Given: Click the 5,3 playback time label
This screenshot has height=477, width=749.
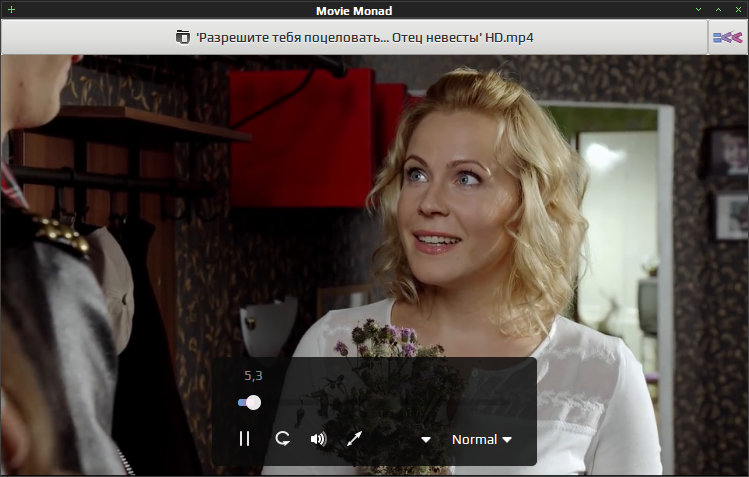Looking at the screenshot, I should click(253, 376).
